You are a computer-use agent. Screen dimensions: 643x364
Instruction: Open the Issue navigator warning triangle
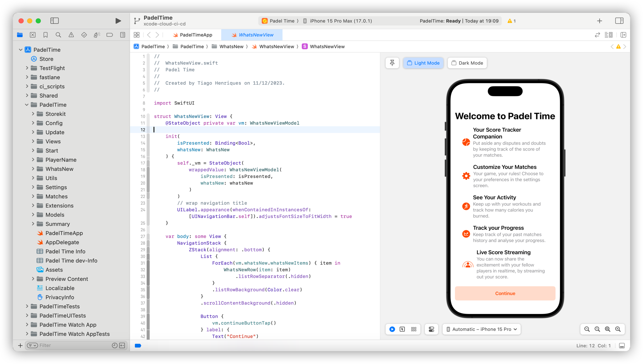[71, 35]
